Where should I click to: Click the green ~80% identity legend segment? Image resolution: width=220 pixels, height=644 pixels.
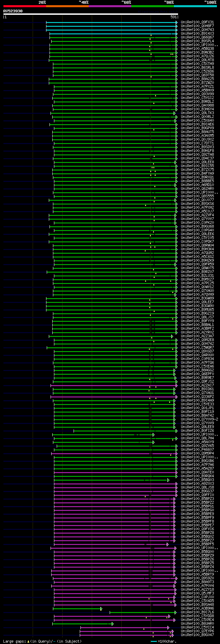pos(153,6)
